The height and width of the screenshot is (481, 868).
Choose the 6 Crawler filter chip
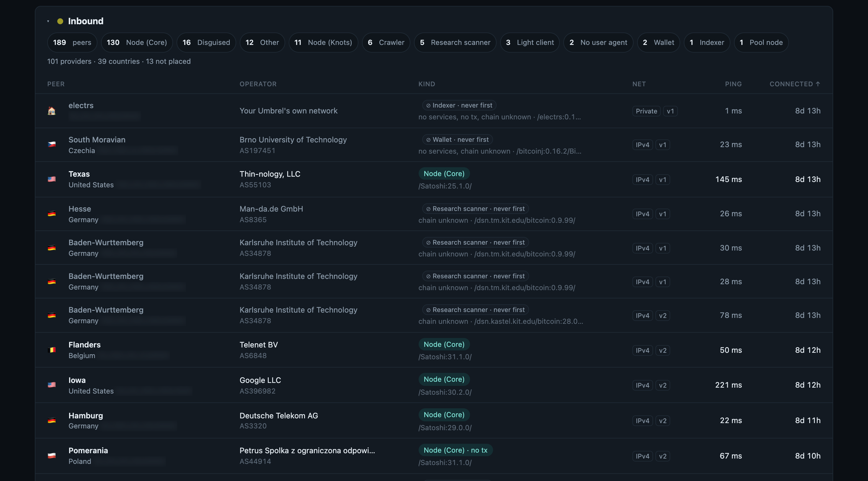tap(386, 43)
